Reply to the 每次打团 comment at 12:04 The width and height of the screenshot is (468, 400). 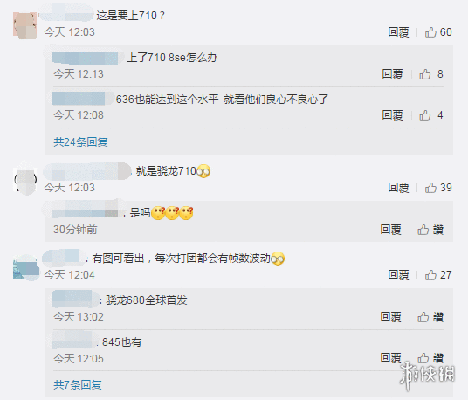pos(399,275)
